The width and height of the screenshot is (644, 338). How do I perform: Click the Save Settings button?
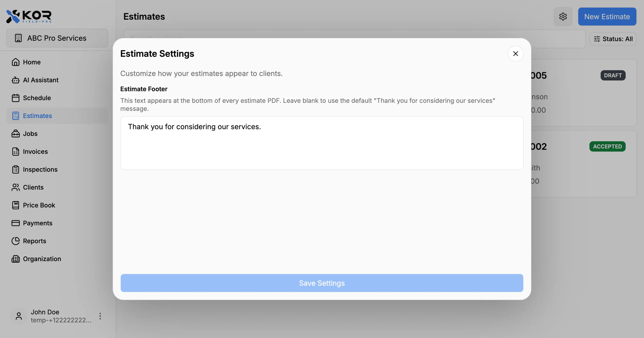(322, 283)
